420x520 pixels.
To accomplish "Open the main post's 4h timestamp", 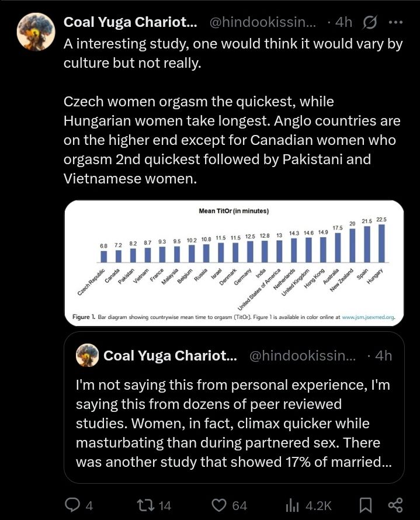I will [344, 23].
